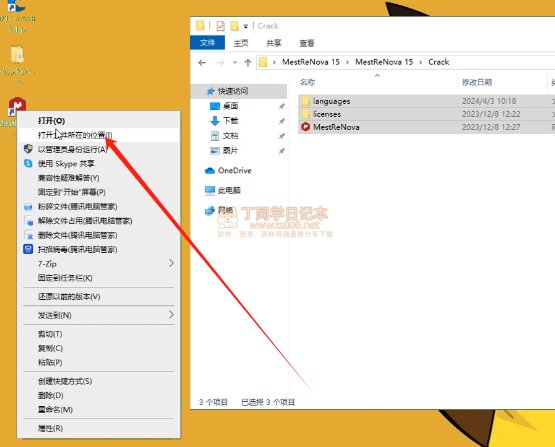
Task: Choose 删除(D) in context menu
Action: point(99,395)
